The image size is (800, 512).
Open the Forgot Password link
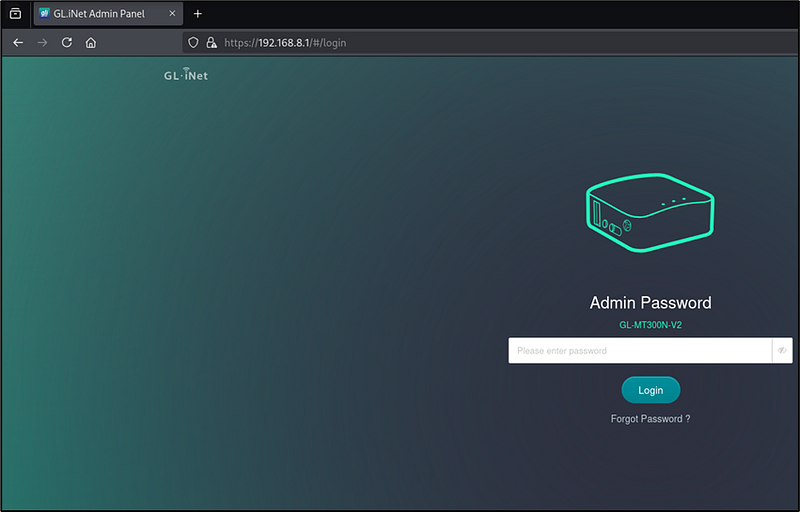pyautogui.click(x=651, y=419)
